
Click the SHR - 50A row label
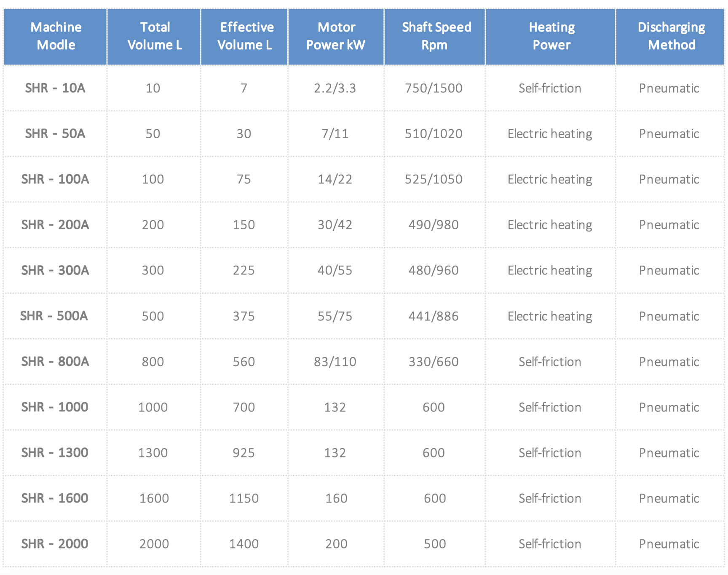[55, 134]
